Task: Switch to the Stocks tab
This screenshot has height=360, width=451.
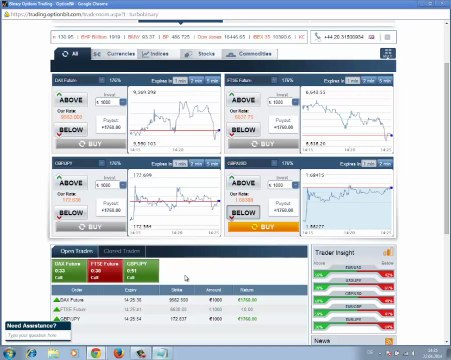Action: [201, 54]
